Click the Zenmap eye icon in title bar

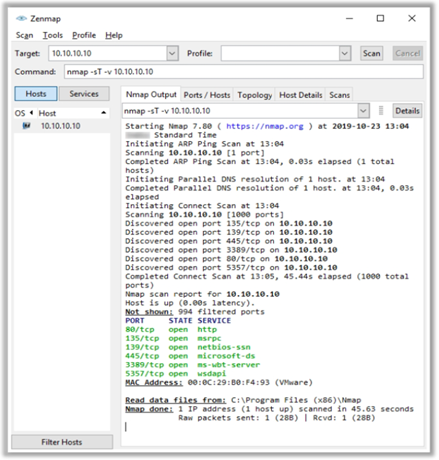click(x=21, y=18)
